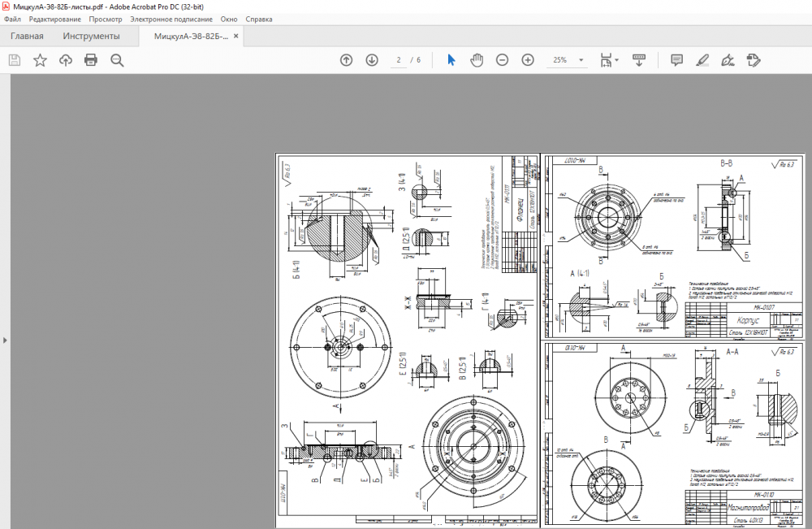Add a comment with the note icon
The image size is (812, 529).
[676, 60]
